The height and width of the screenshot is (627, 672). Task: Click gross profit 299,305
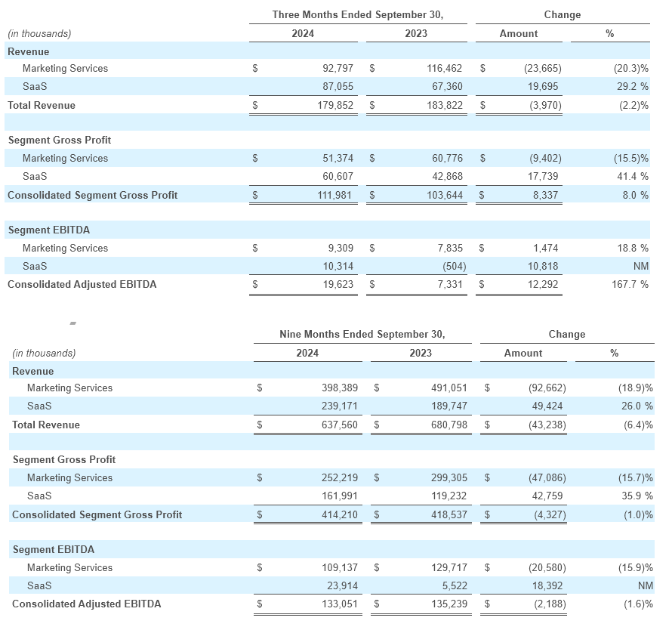pyautogui.click(x=449, y=478)
